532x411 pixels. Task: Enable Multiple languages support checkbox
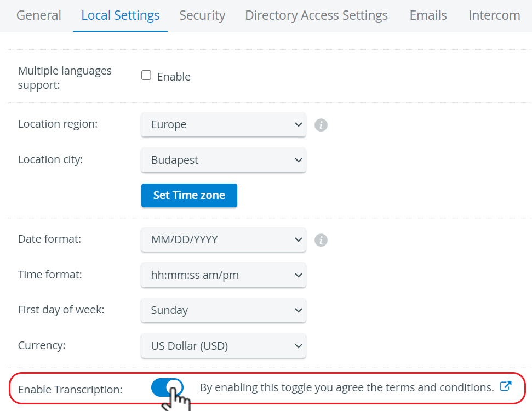146,75
